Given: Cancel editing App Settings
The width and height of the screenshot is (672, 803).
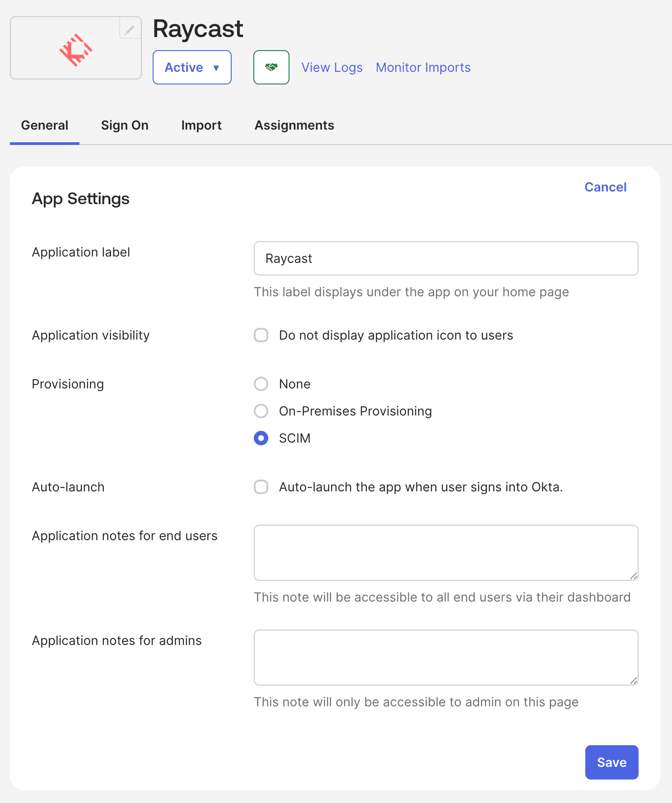Looking at the screenshot, I should tap(605, 187).
